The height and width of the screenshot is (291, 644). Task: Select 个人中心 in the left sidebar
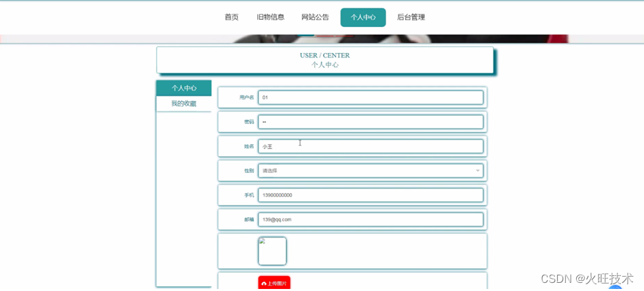(x=184, y=88)
